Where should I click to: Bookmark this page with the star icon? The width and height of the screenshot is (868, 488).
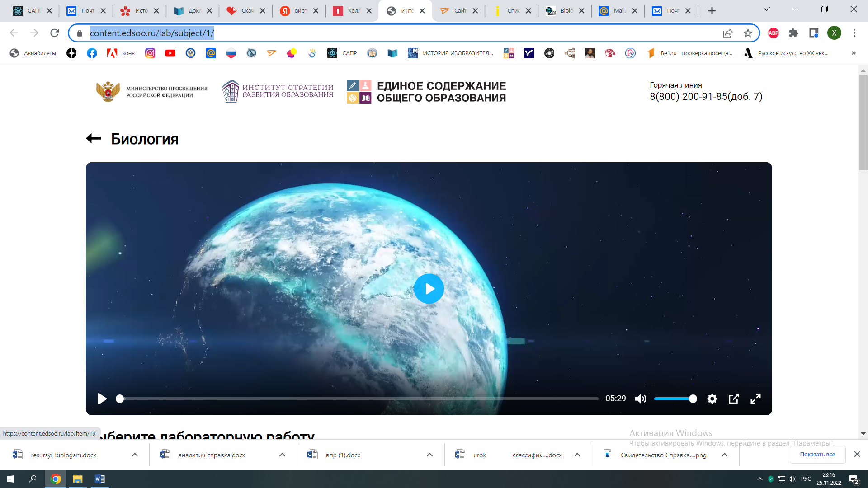[x=748, y=33]
